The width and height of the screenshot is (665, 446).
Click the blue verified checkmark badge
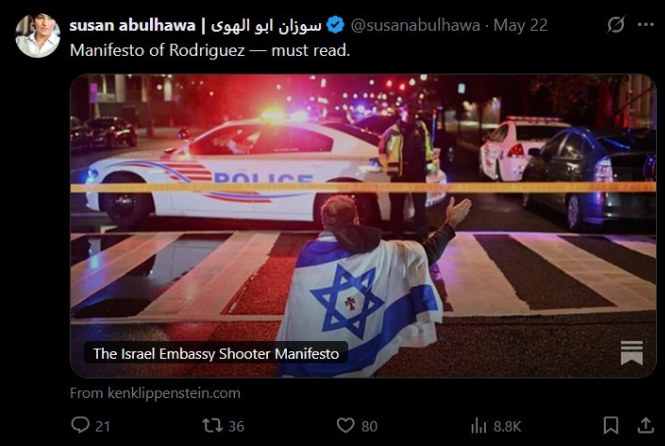[x=335, y=25]
